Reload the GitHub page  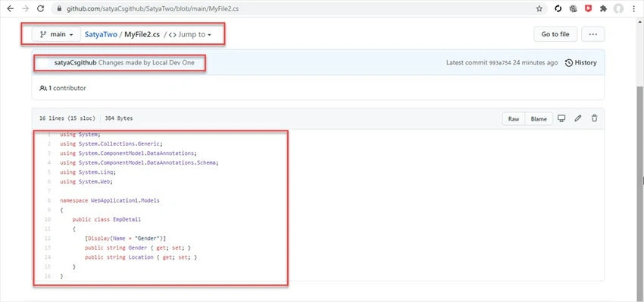pos(40,8)
